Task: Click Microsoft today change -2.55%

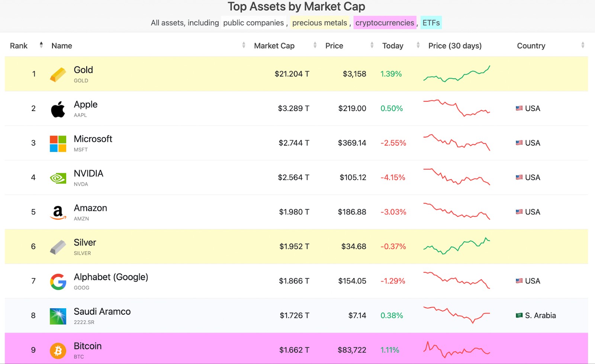Action: tap(393, 143)
